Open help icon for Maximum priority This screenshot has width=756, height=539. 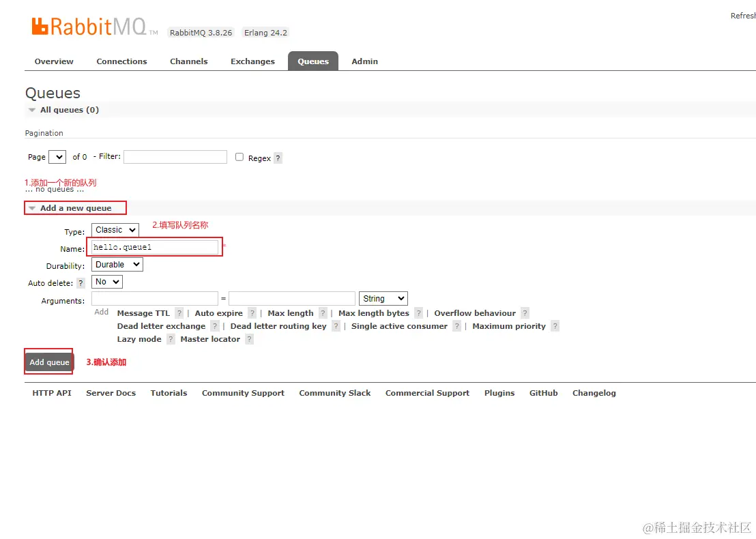coord(555,326)
